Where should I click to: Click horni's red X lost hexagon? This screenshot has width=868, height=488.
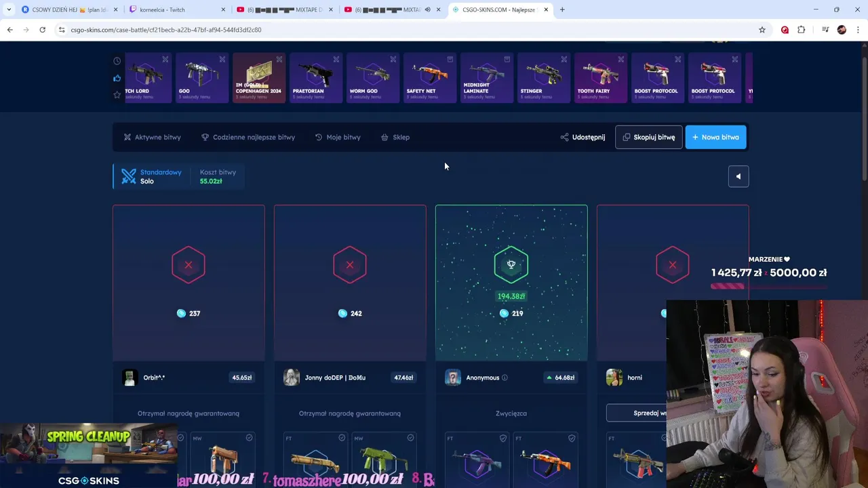[x=673, y=265]
